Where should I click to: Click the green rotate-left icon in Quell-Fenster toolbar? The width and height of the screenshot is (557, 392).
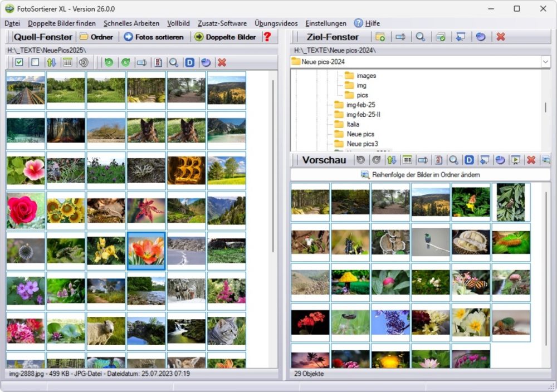[x=109, y=62]
